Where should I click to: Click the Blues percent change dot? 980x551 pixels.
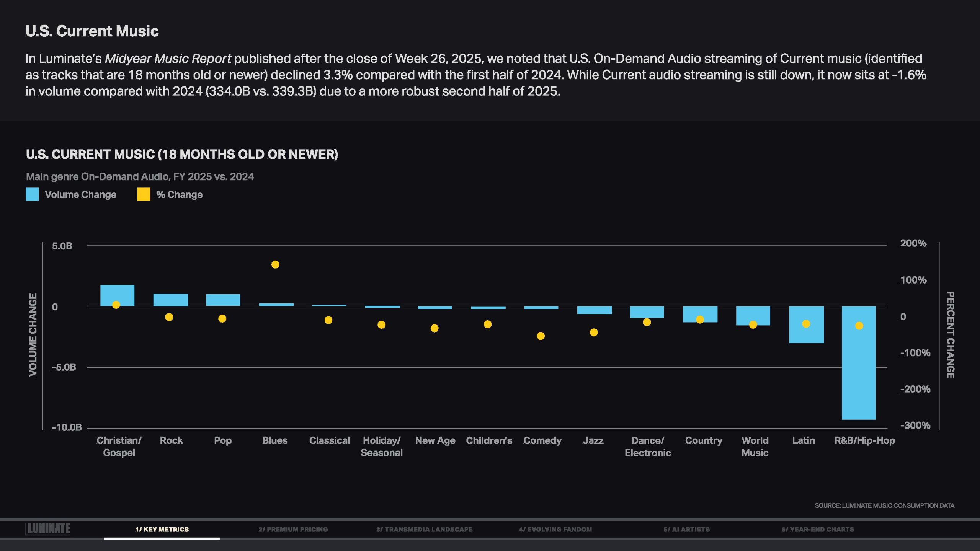click(x=275, y=264)
